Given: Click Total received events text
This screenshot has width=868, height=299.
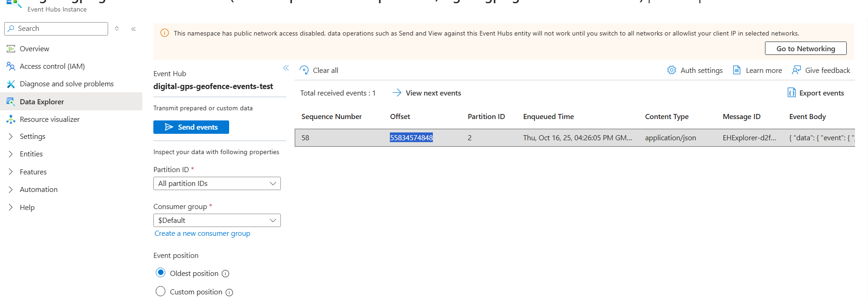Looking at the screenshot, I should pos(338,93).
